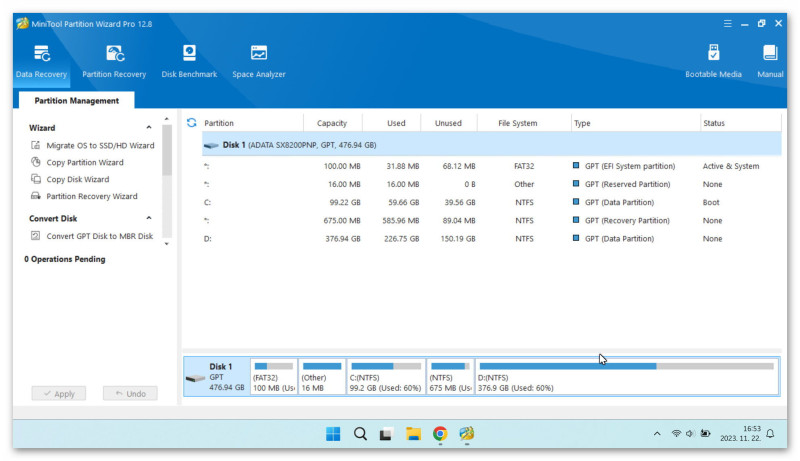Click the Undo button
This screenshot has height=461, width=800.
pyautogui.click(x=130, y=394)
